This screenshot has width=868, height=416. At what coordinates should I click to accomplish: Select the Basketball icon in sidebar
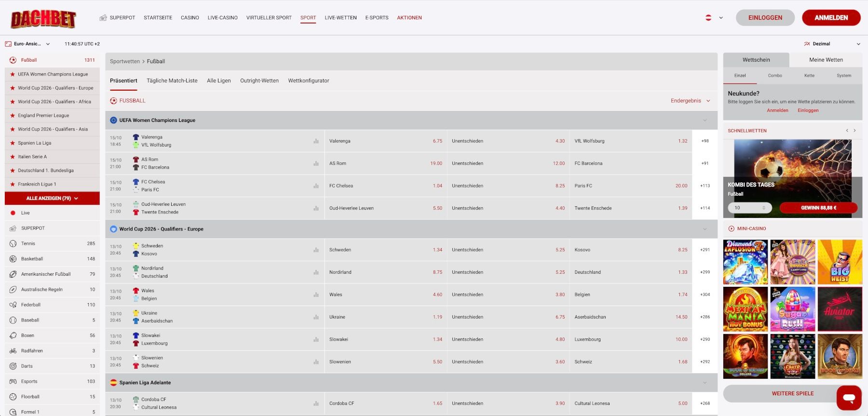coord(13,259)
